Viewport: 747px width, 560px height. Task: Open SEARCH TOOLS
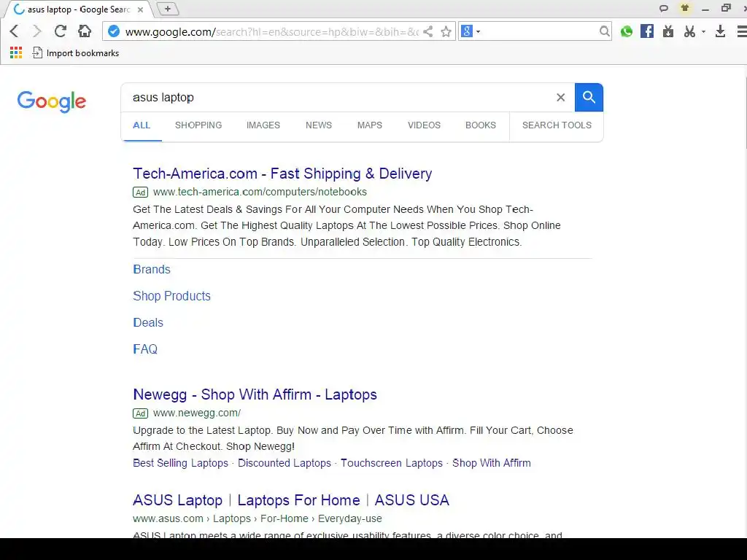[557, 125]
